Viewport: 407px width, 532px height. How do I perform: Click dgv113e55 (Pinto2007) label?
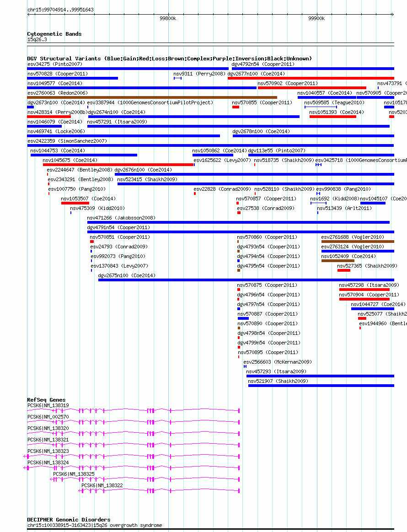pyautogui.click(x=277, y=150)
